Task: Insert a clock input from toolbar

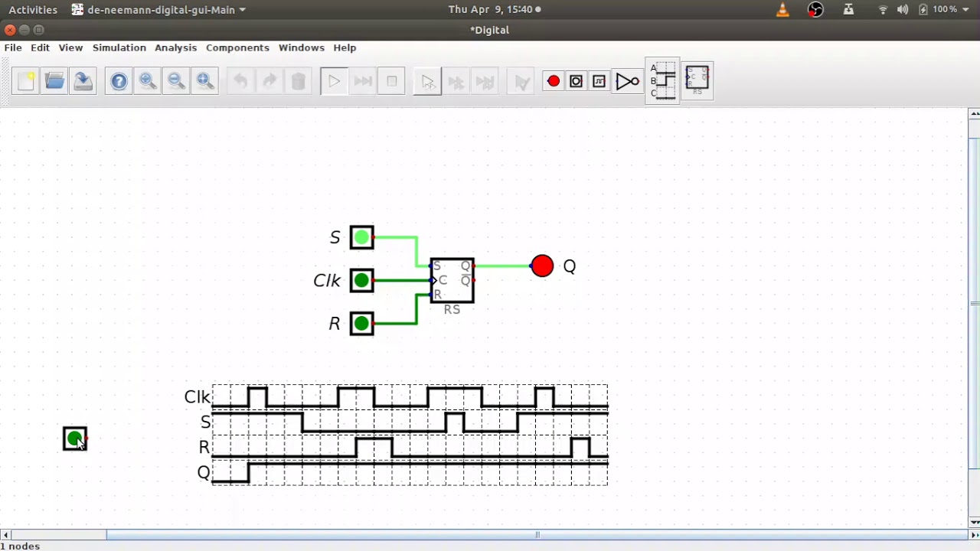Action: [599, 81]
